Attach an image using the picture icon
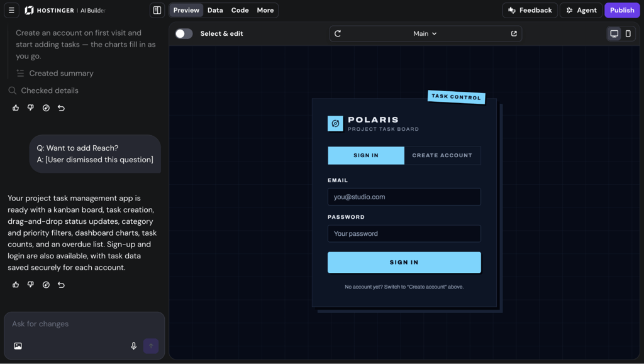The height and width of the screenshot is (364, 644). point(18,346)
